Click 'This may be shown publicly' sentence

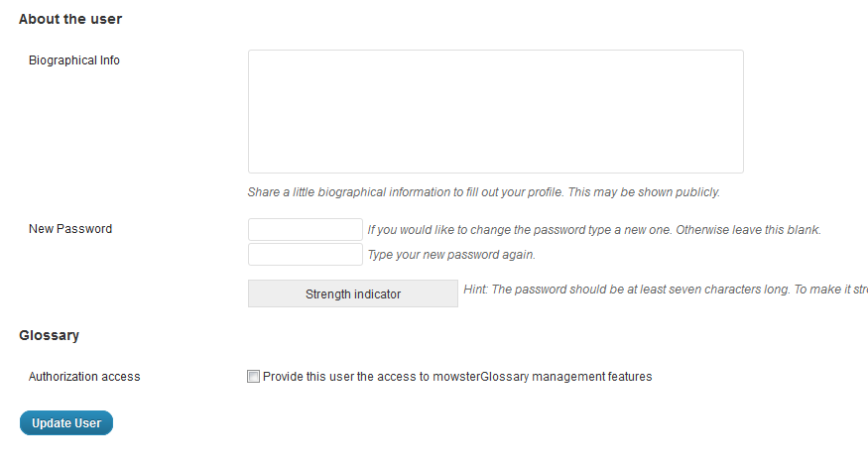644,192
